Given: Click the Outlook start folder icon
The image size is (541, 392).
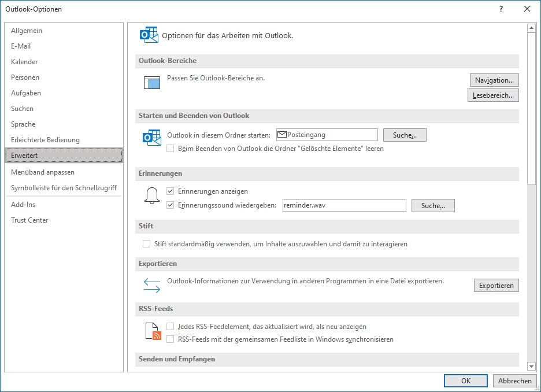Looking at the screenshot, I should [151, 138].
